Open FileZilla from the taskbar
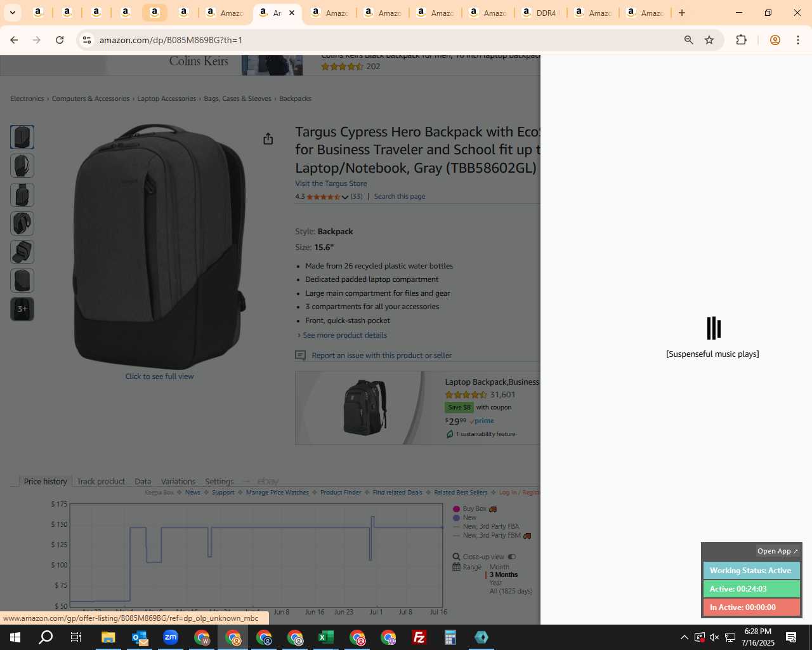 419,637
